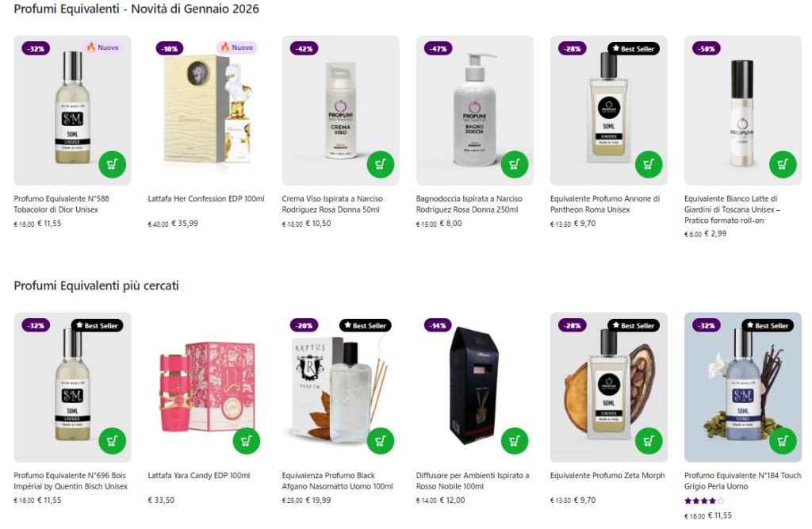Add Zeta Morph perfume to cart

tap(649, 442)
